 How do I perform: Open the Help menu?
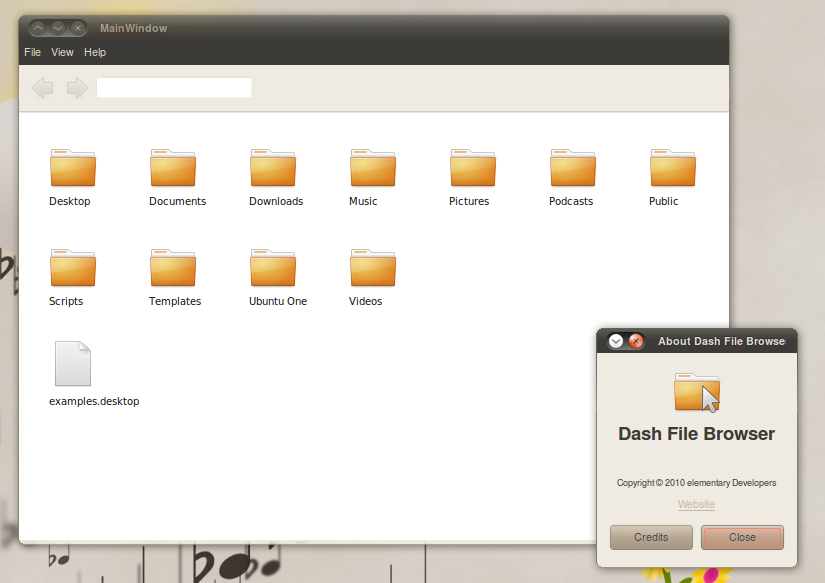tap(95, 52)
